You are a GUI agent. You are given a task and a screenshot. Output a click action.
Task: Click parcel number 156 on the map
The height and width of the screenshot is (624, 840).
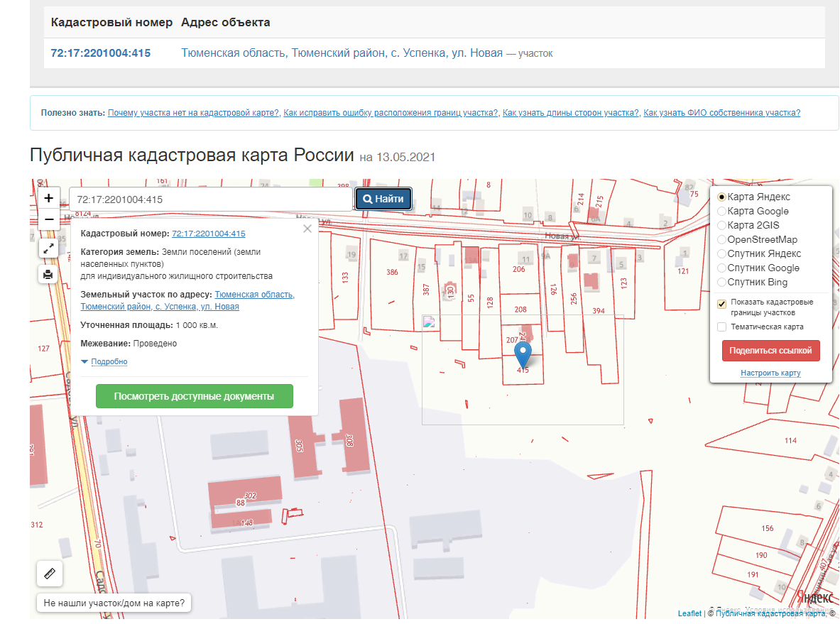click(767, 528)
